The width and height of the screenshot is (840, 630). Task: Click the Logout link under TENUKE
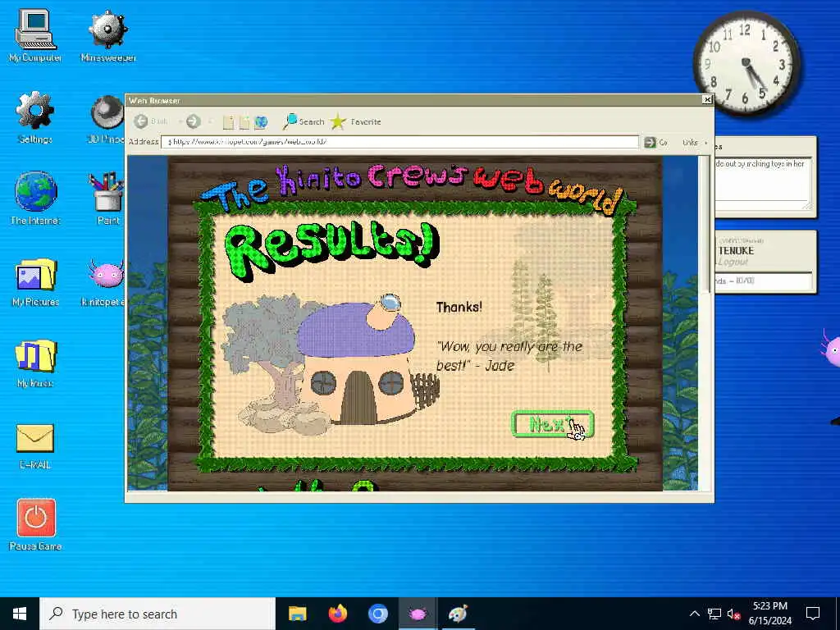[x=733, y=262]
